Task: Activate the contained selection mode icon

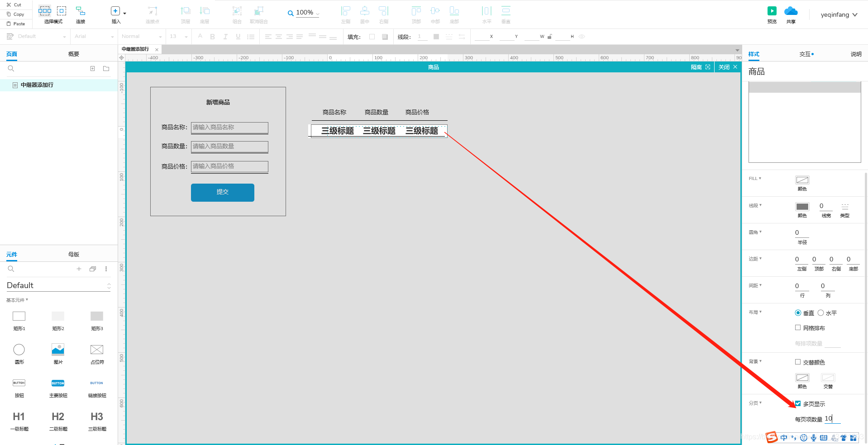Action: 62,10
